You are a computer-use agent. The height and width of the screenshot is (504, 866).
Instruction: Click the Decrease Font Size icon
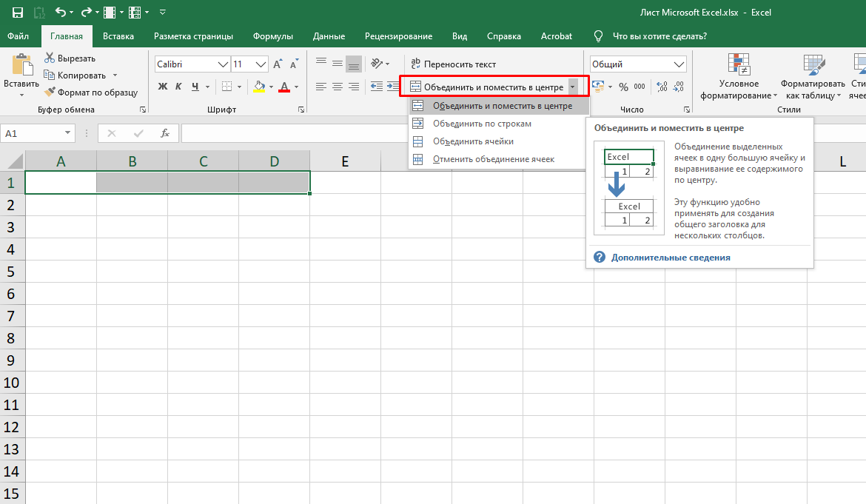[x=294, y=64]
